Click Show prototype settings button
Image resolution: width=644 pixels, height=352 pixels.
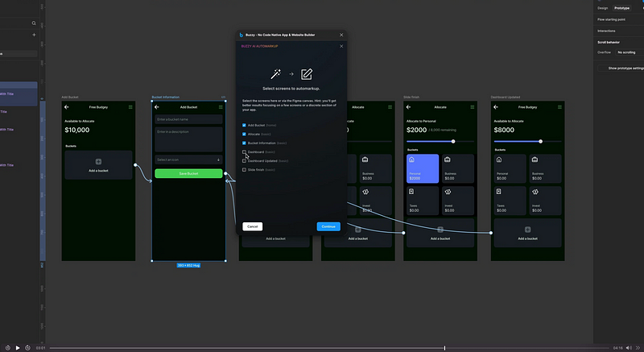click(x=621, y=68)
